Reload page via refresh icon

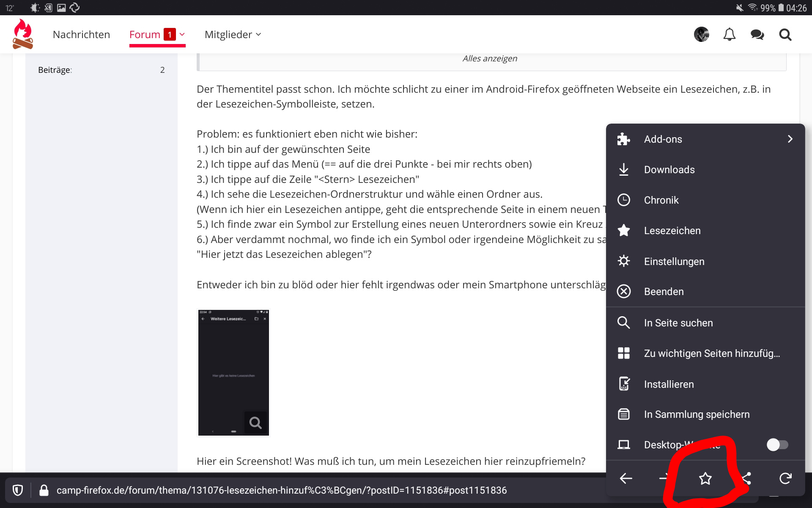click(x=785, y=478)
